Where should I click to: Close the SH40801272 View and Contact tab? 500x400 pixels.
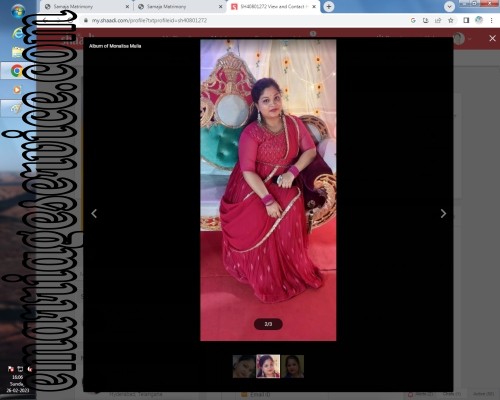[314, 7]
